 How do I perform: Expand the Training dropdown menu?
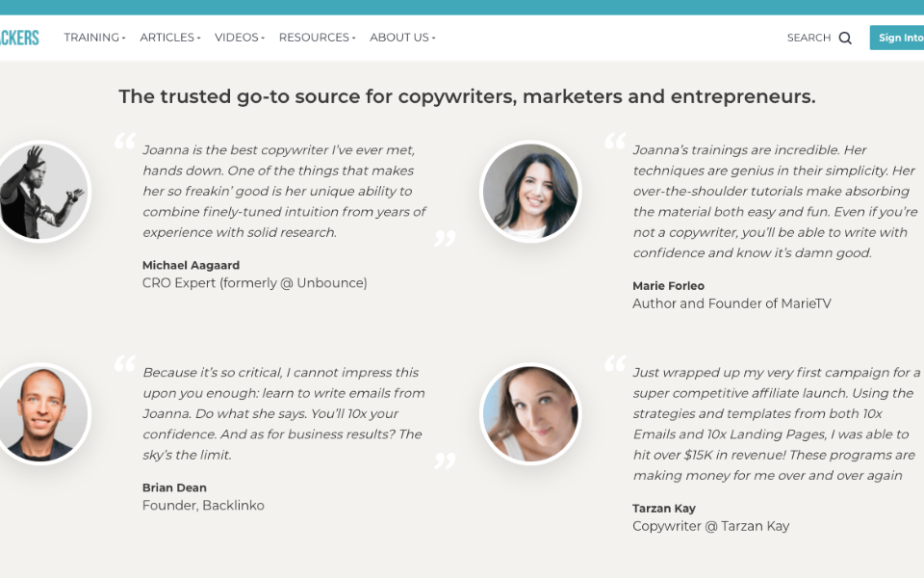pos(94,38)
